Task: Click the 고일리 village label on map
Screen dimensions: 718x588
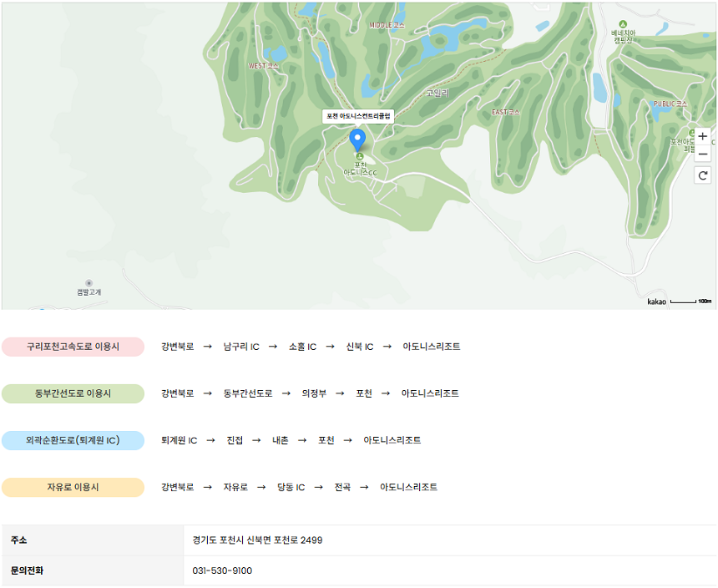Action: [437, 93]
